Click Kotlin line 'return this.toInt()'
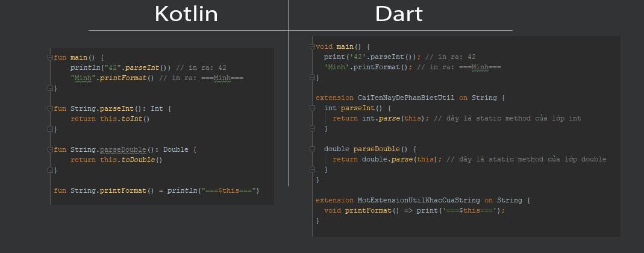This screenshot has width=644, height=253. 110,119
